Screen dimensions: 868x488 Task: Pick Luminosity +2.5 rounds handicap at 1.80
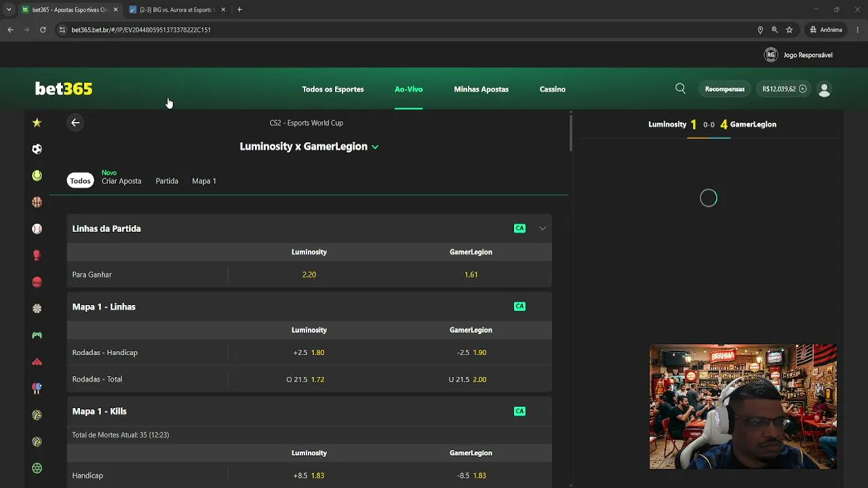click(x=309, y=352)
